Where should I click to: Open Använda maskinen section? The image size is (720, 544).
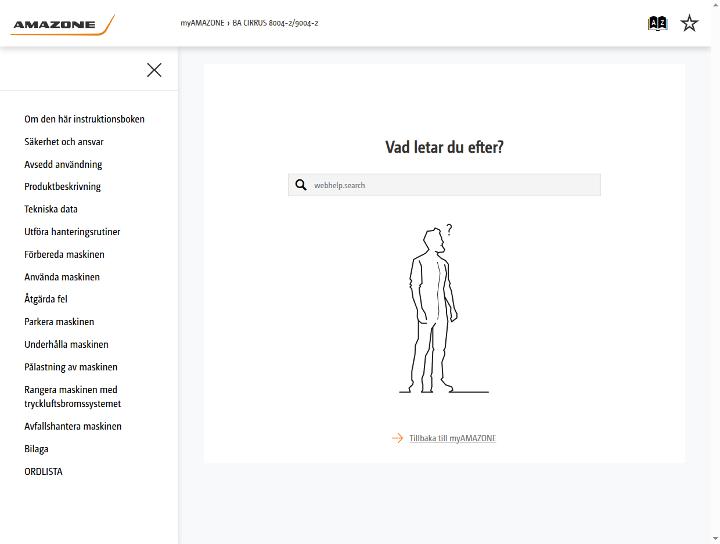click(62, 277)
